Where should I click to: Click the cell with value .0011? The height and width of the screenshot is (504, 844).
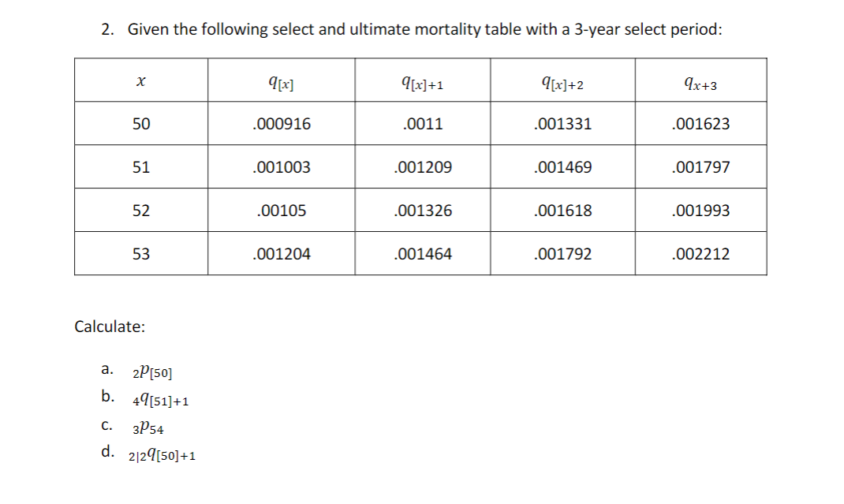click(x=423, y=124)
